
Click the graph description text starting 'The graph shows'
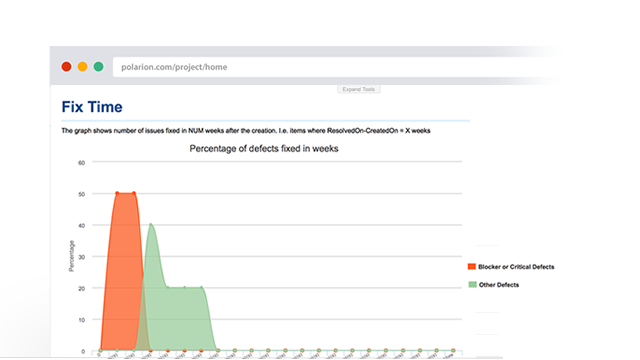coord(246,131)
